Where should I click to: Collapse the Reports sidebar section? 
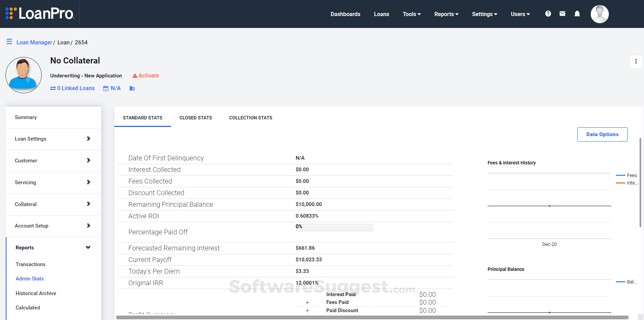pyautogui.click(x=53, y=247)
